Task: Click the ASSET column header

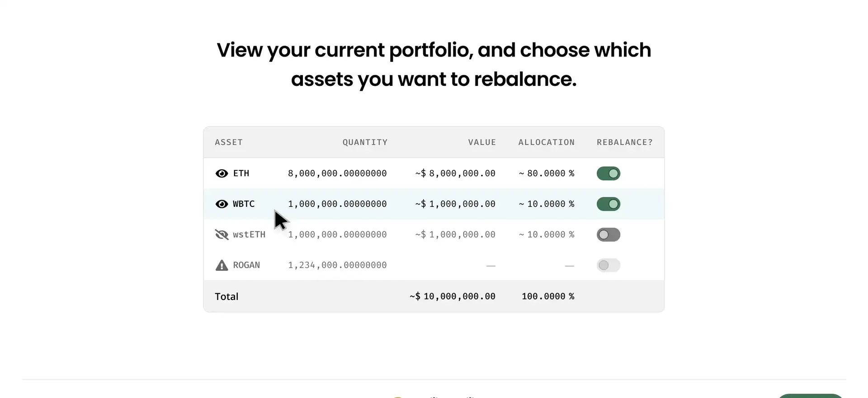Action: pos(229,142)
